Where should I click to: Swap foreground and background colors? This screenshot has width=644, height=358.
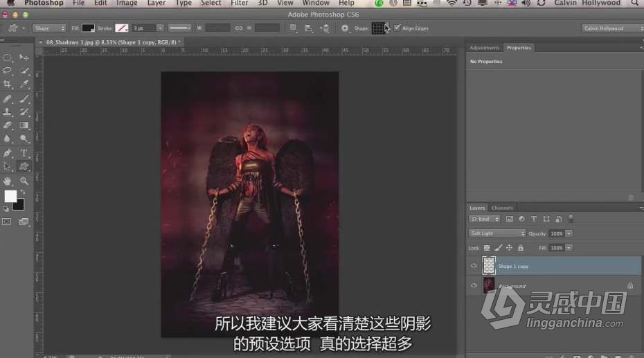pos(23,192)
